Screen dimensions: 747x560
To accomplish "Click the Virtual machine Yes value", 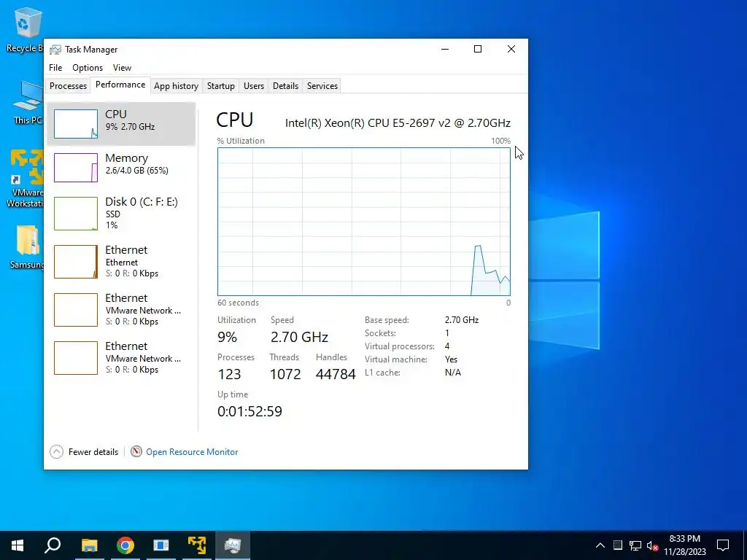I will click(x=451, y=359).
